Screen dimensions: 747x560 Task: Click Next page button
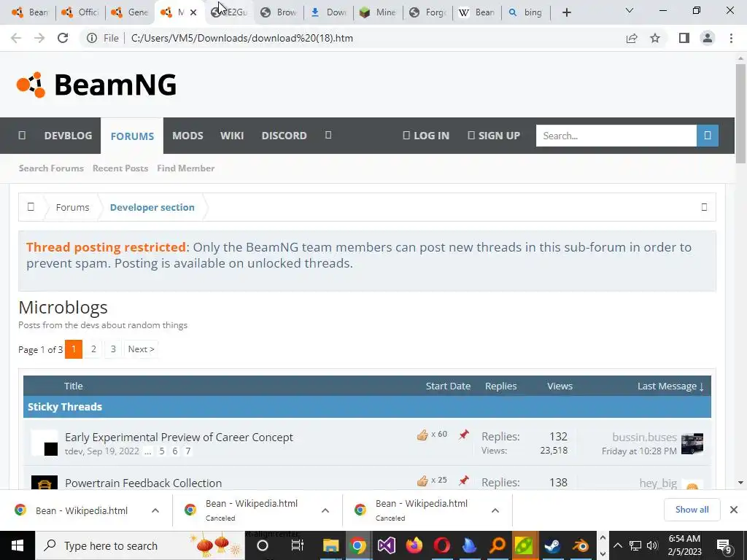pyautogui.click(x=141, y=349)
